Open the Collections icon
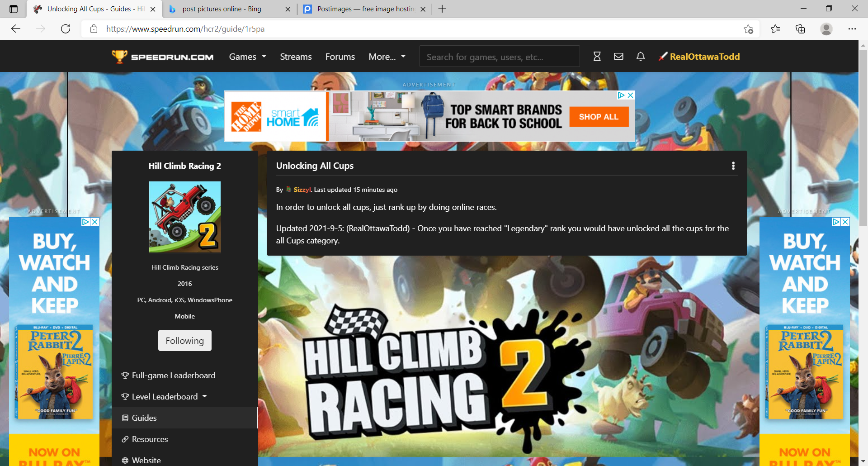Image resolution: width=868 pixels, height=466 pixels. tap(800, 29)
